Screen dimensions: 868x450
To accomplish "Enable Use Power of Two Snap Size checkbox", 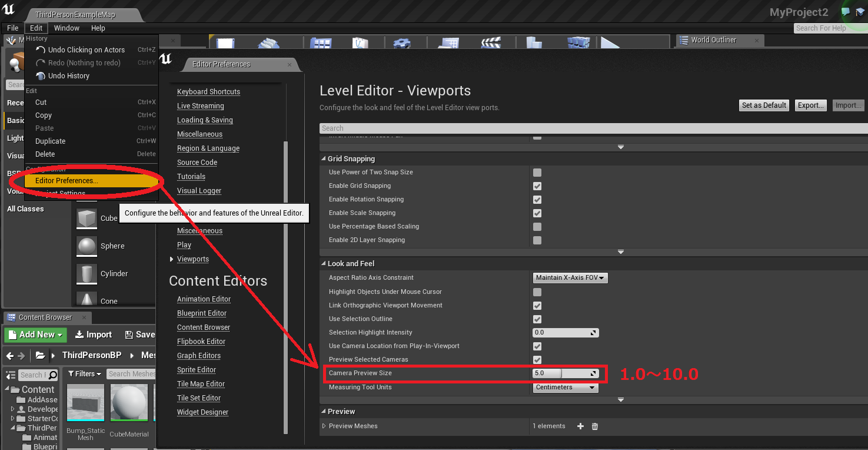I will (x=537, y=173).
